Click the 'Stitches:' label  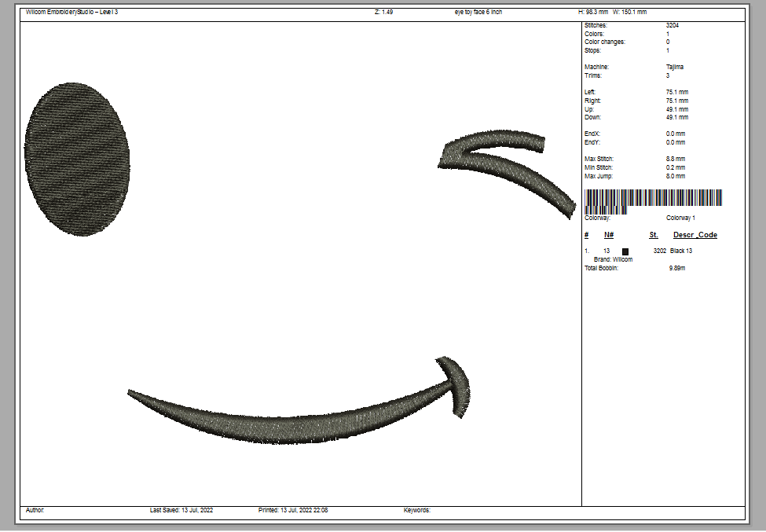(596, 25)
